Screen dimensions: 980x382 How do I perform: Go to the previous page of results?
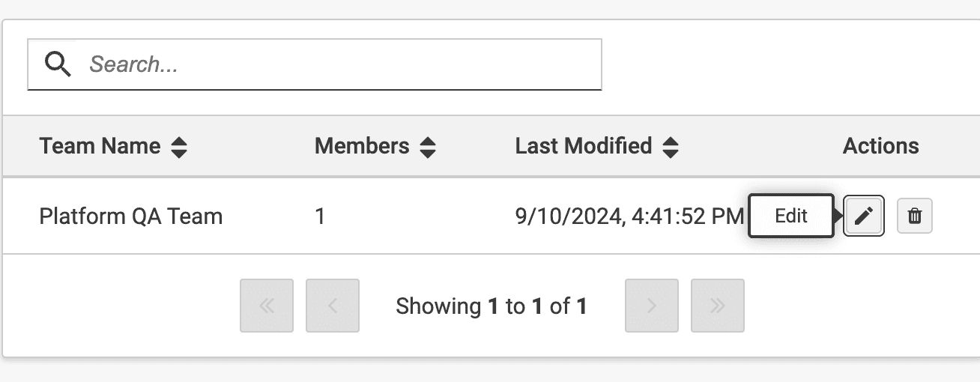click(x=333, y=306)
